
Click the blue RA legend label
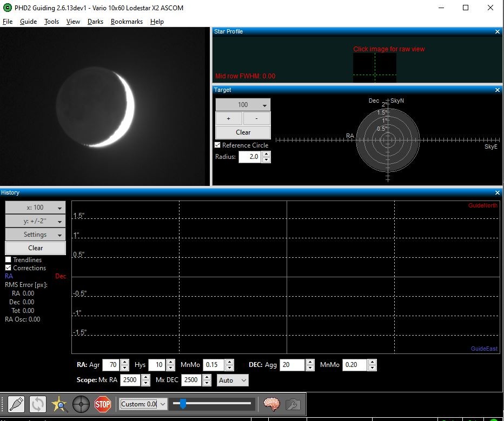(x=9, y=276)
